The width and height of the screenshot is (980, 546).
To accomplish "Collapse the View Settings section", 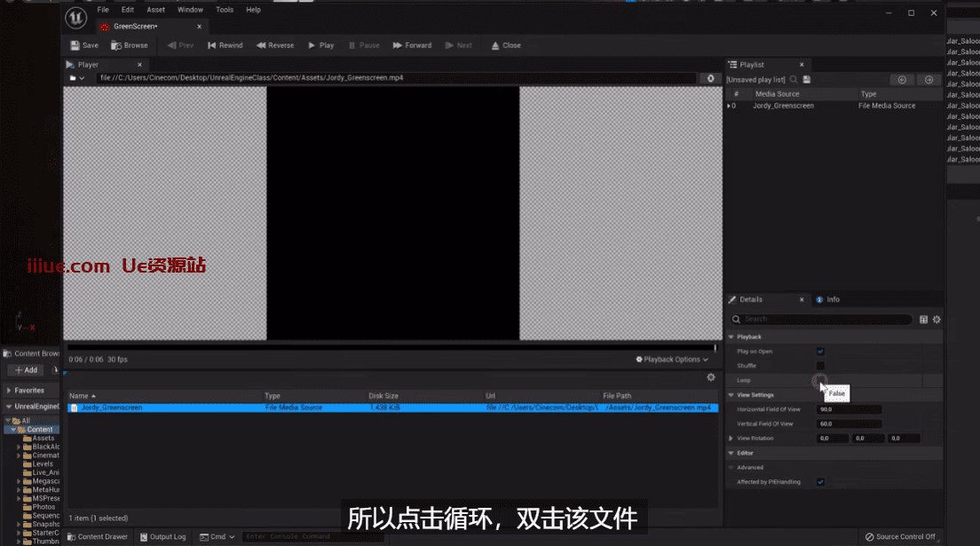I will (731, 395).
